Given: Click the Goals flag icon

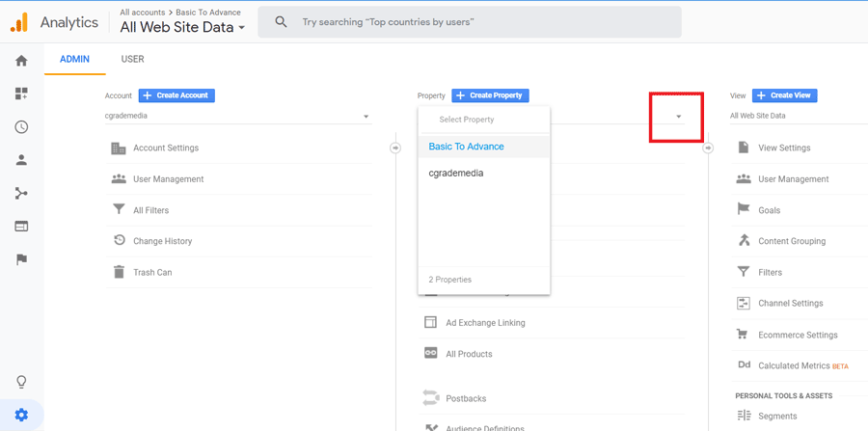Looking at the screenshot, I should pos(744,209).
